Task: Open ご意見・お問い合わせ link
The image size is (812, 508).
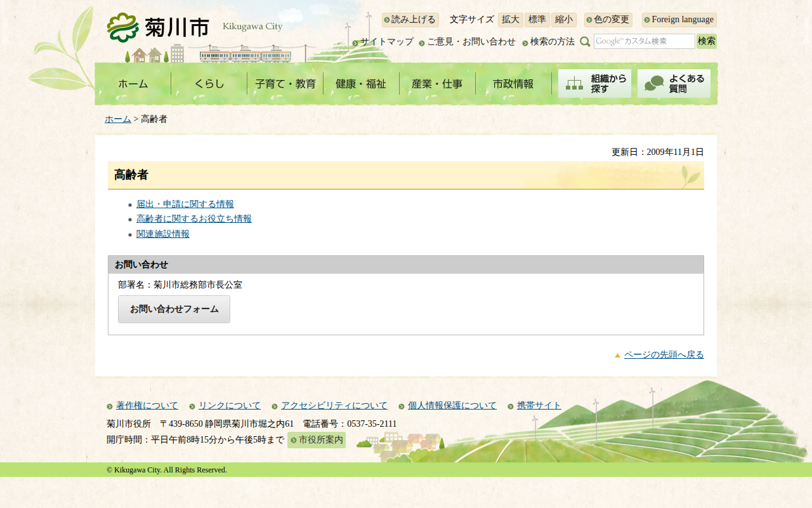Action: click(471, 42)
